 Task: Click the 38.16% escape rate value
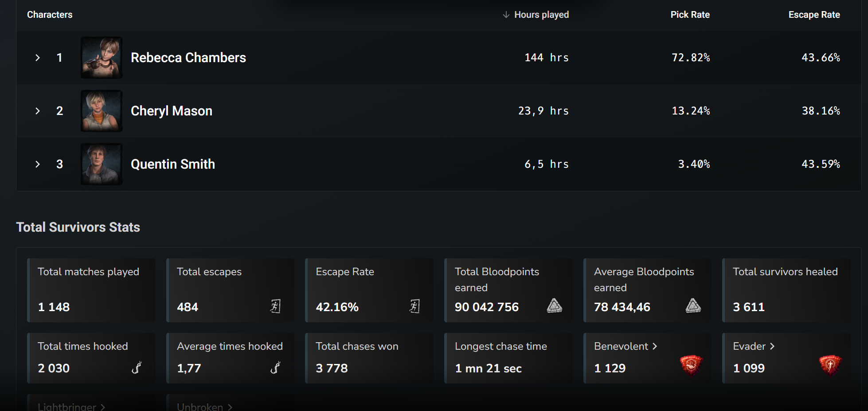[821, 111]
